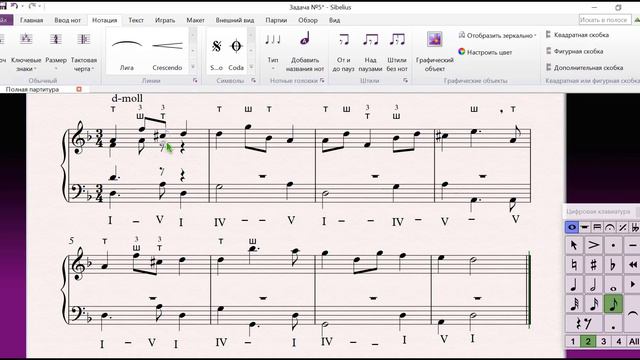Select the sixteenth note on the keypad

(593, 304)
